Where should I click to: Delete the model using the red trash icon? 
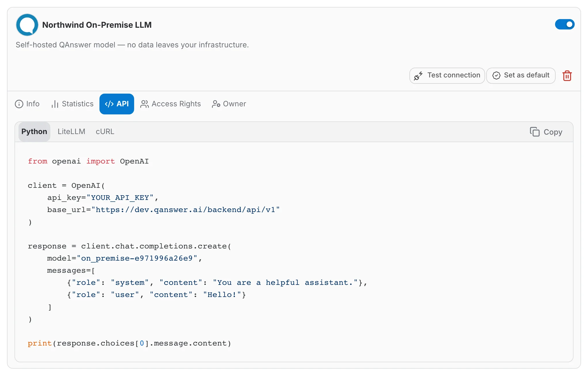[567, 76]
